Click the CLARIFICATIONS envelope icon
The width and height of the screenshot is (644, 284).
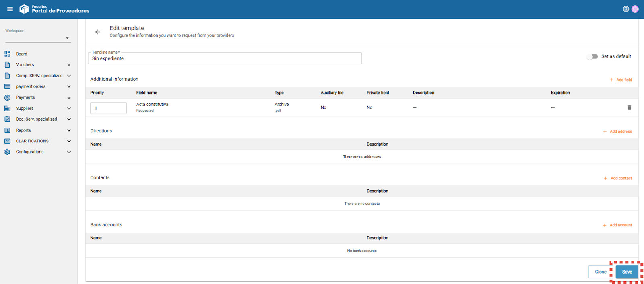7,141
